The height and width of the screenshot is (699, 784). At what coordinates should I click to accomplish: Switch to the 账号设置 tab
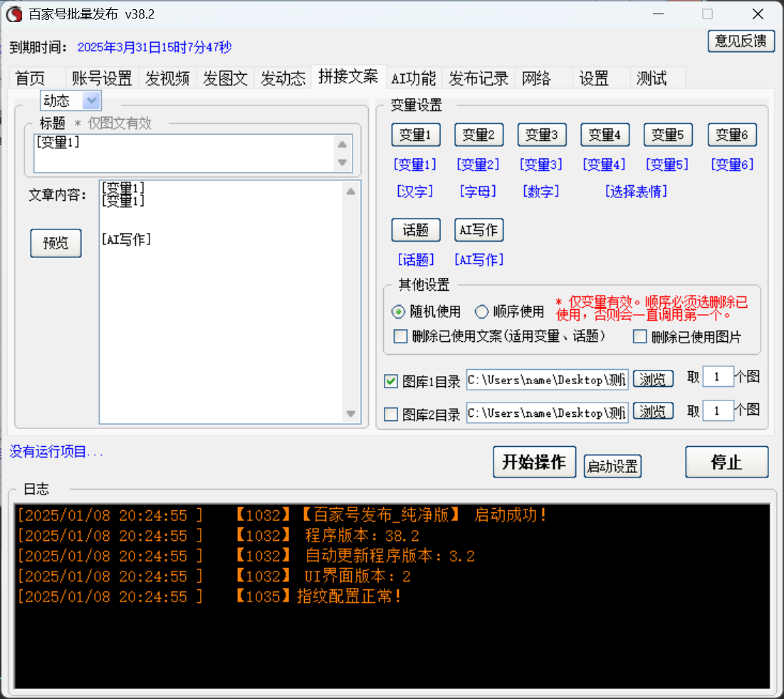point(102,78)
